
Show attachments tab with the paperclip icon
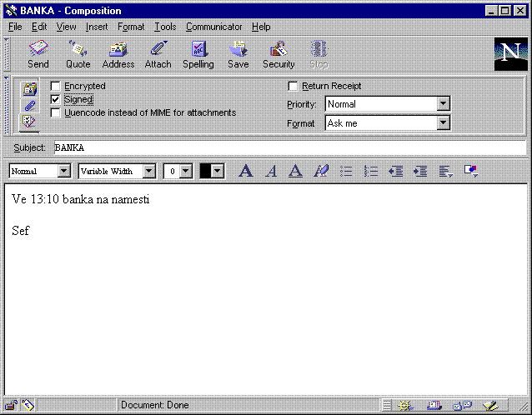(x=29, y=106)
